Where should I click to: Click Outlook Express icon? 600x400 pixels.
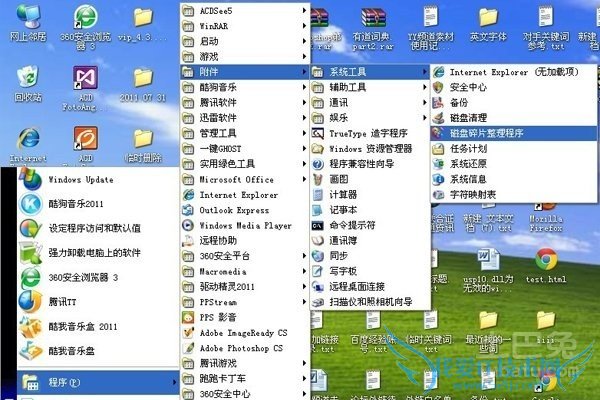pos(188,210)
